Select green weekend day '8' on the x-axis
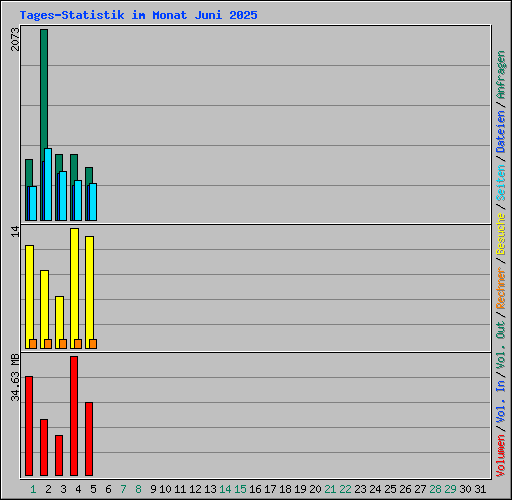The image size is (512, 500). tap(138, 489)
